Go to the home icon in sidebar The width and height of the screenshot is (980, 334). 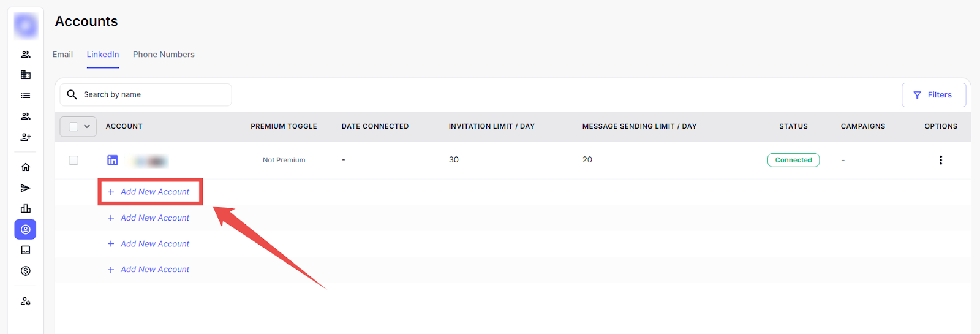(26, 167)
